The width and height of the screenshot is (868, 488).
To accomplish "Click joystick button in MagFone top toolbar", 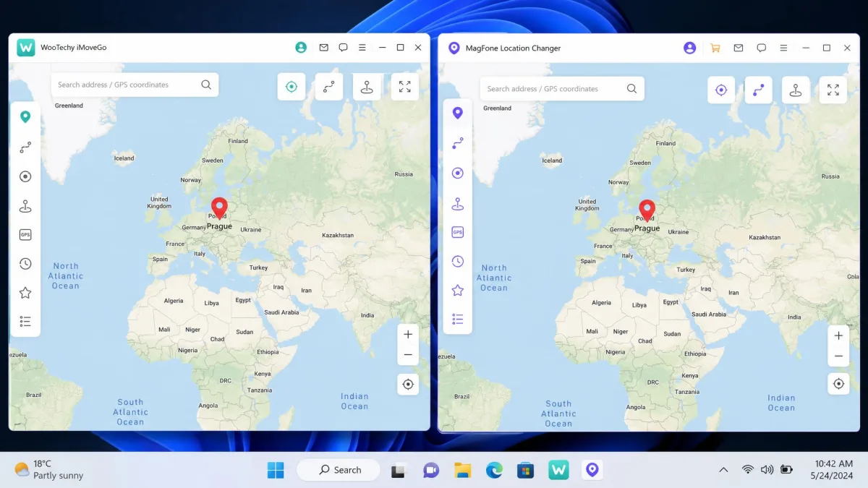I will pos(796,90).
